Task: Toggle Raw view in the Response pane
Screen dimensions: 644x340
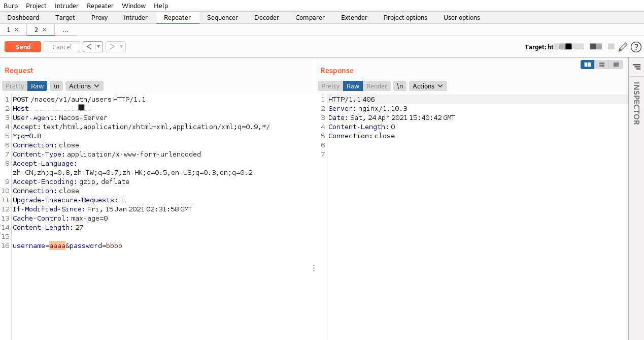Action: (x=353, y=86)
